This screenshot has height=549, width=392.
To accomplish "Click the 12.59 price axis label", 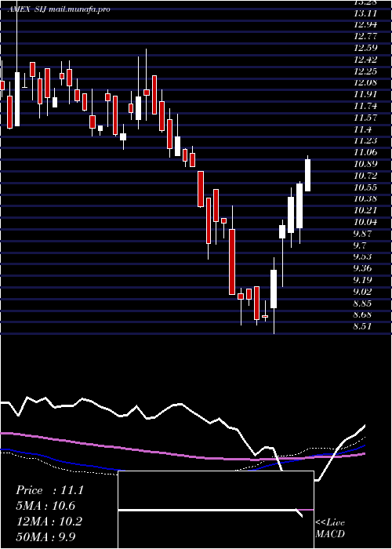I will click(x=365, y=48).
